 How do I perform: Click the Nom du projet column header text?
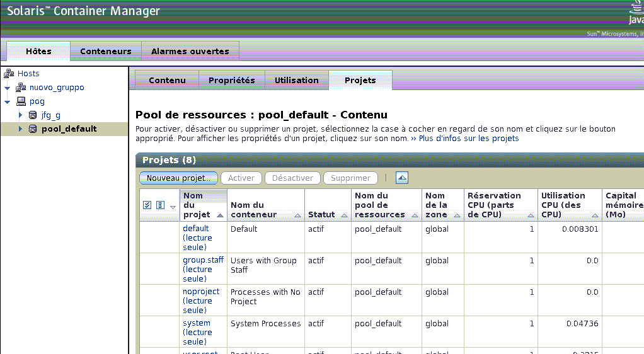coord(197,205)
